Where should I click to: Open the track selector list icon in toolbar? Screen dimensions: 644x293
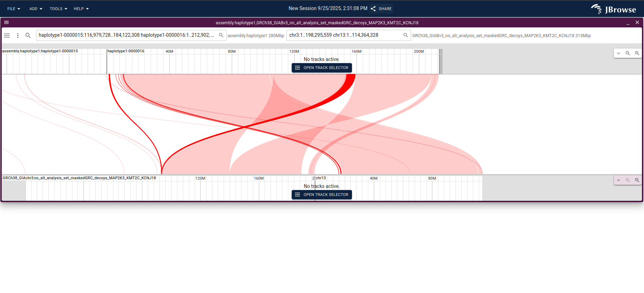pos(7,35)
